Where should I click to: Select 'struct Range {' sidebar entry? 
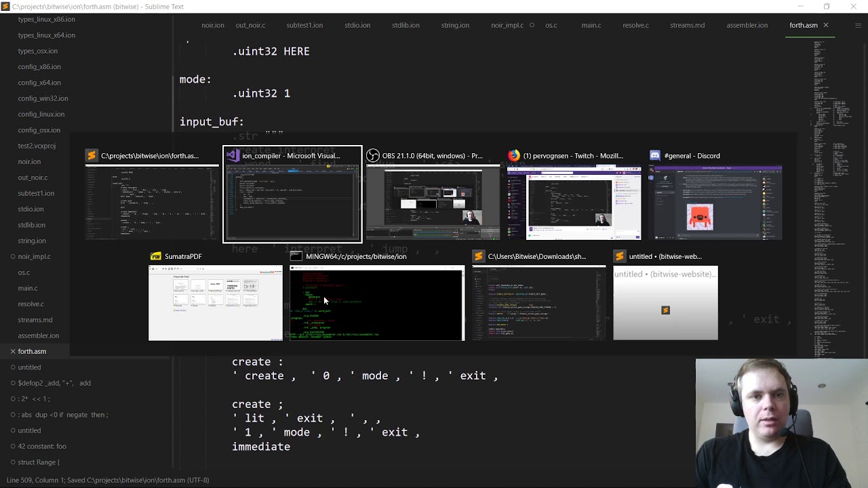(39, 462)
